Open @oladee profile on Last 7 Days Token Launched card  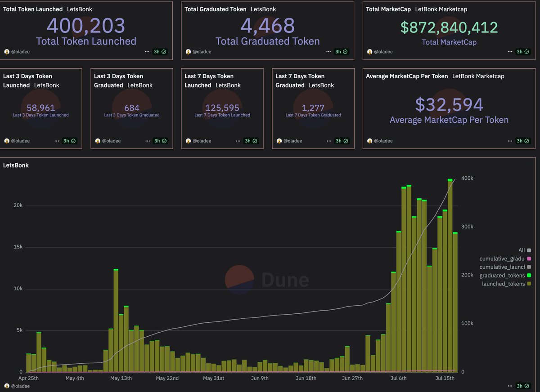(202, 141)
